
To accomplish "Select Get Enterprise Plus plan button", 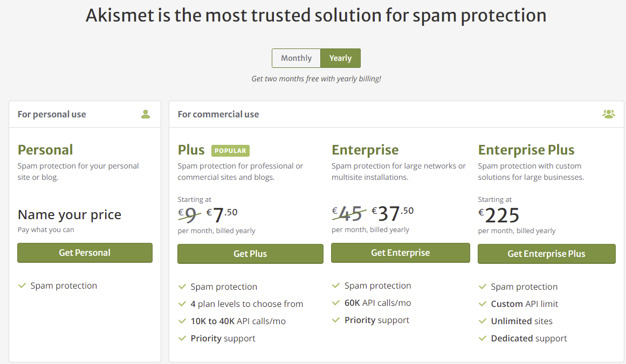I will (547, 254).
